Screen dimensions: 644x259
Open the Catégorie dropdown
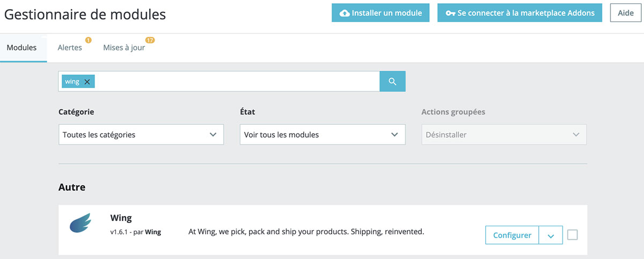[141, 135]
